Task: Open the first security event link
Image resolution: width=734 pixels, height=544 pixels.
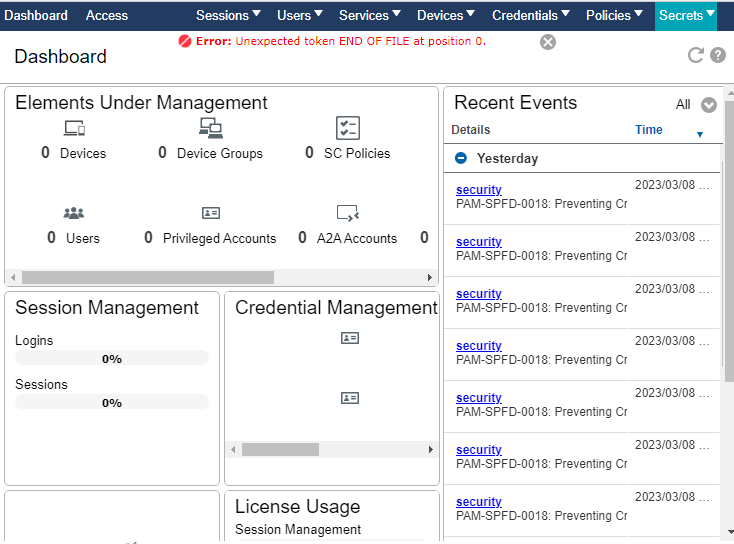Action: tap(479, 190)
